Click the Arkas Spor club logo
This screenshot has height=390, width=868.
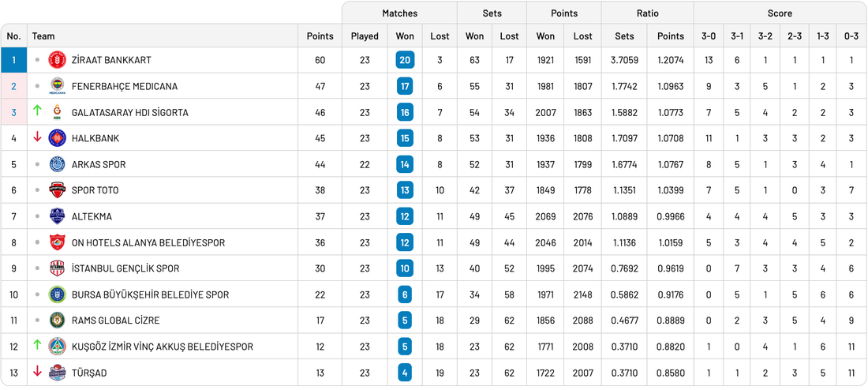point(57,164)
